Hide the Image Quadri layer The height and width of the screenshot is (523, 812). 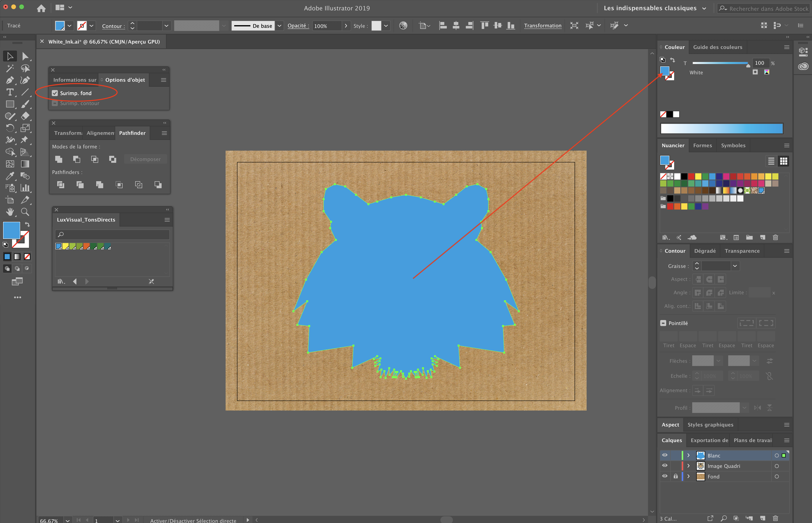point(664,466)
